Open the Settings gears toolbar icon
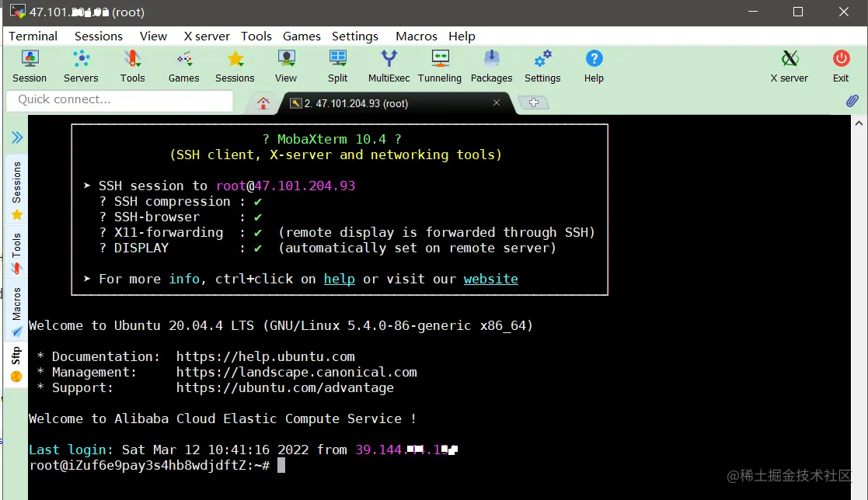Screen dimensions: 868x500 [542, 66]
